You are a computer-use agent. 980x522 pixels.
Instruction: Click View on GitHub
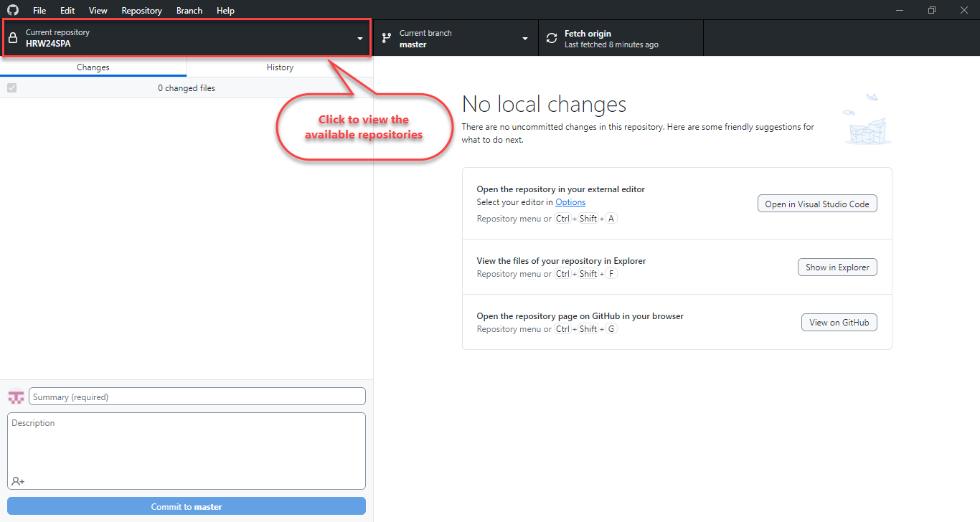(x=839, y=322)
